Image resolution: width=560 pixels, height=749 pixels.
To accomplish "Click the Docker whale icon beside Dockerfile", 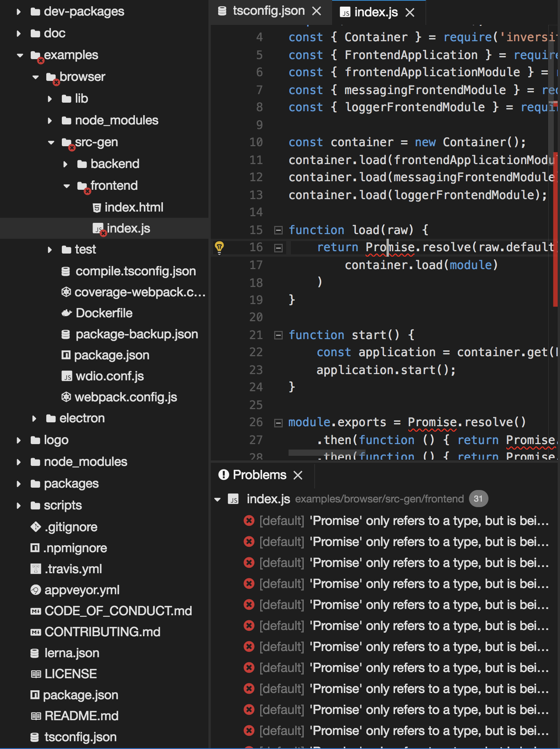I will point(66,313).
